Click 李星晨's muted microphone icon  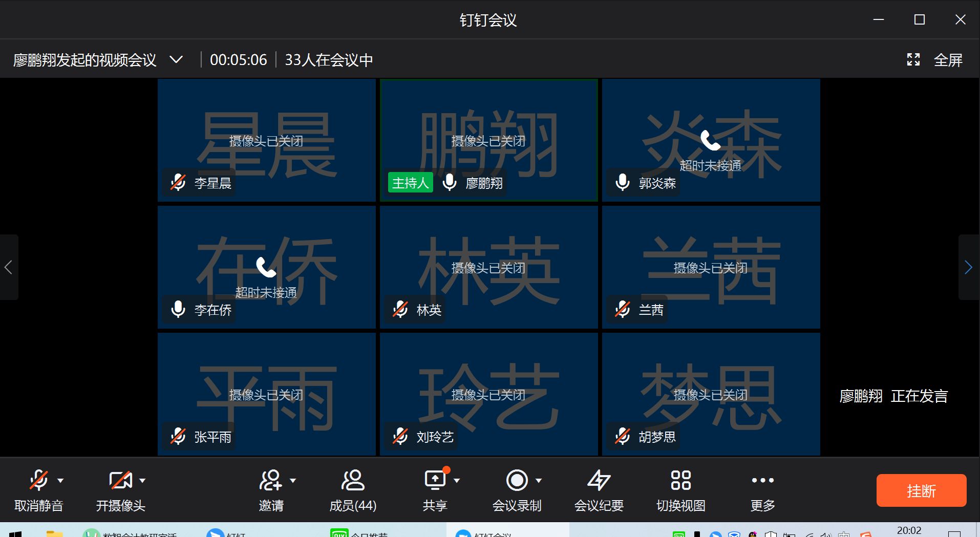(x=178, y=182)
